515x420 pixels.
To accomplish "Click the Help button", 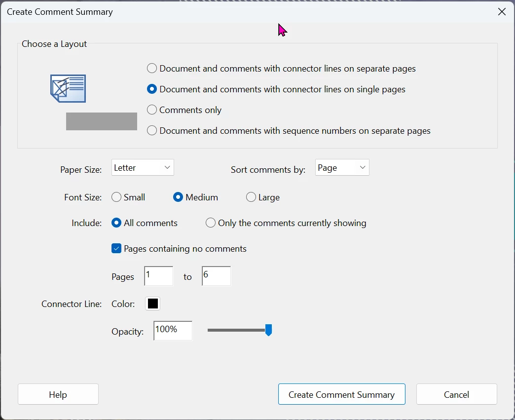I will (x=58, y=394).
